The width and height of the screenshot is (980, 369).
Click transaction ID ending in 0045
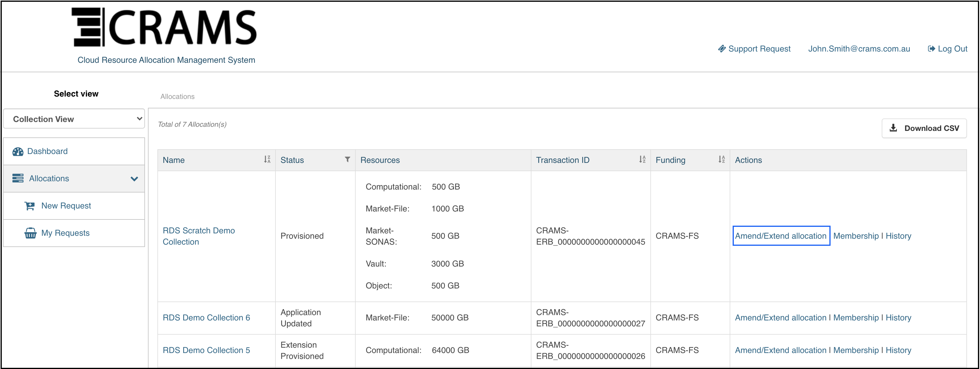point(590,236)
